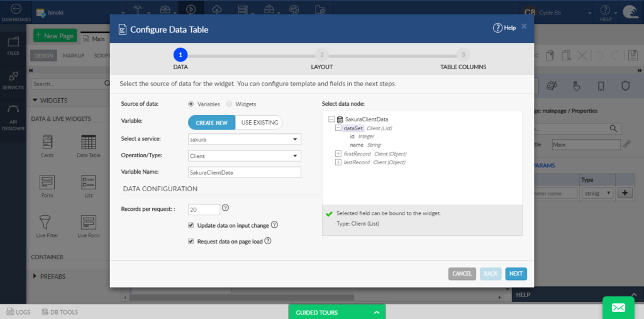Click the server stack icon in top toolbar
This screenshot has width=644, height=319.
coord(243,9)
